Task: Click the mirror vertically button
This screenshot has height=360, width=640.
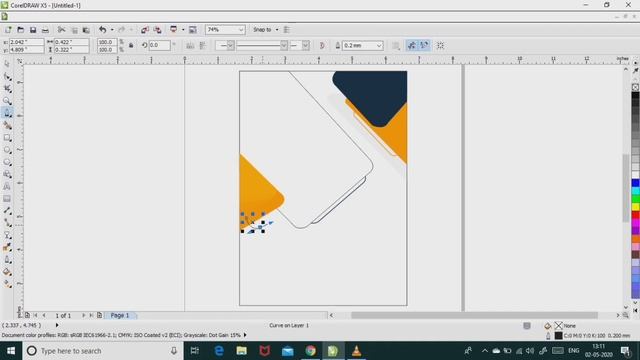Action: pos(203,46)
